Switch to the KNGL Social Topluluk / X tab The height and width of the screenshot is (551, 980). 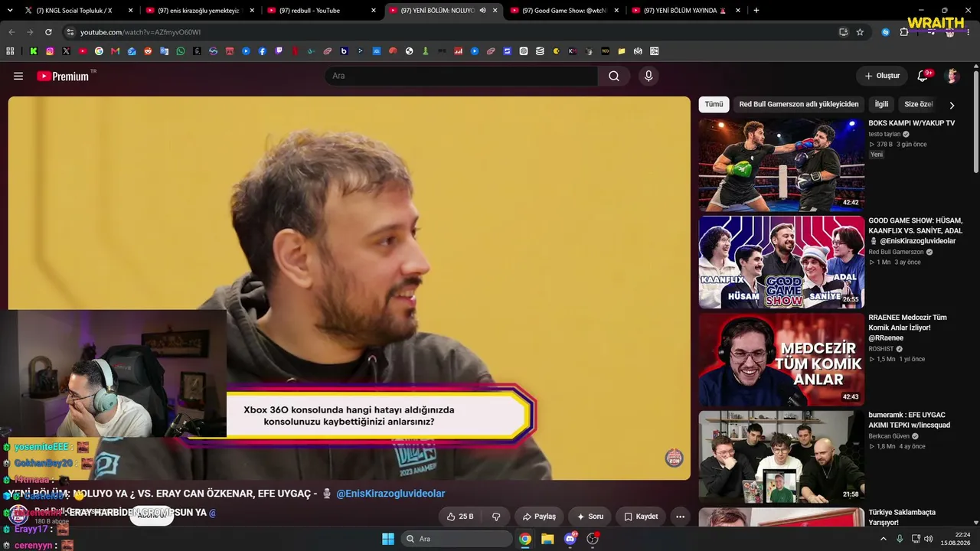79,11
